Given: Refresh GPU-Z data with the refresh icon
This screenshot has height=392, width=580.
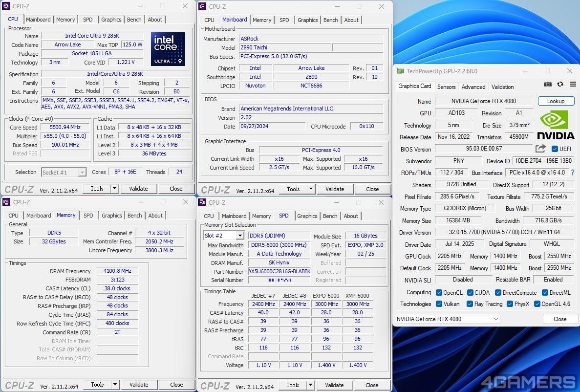Looking at the screenshot, I should pos(560,85).
